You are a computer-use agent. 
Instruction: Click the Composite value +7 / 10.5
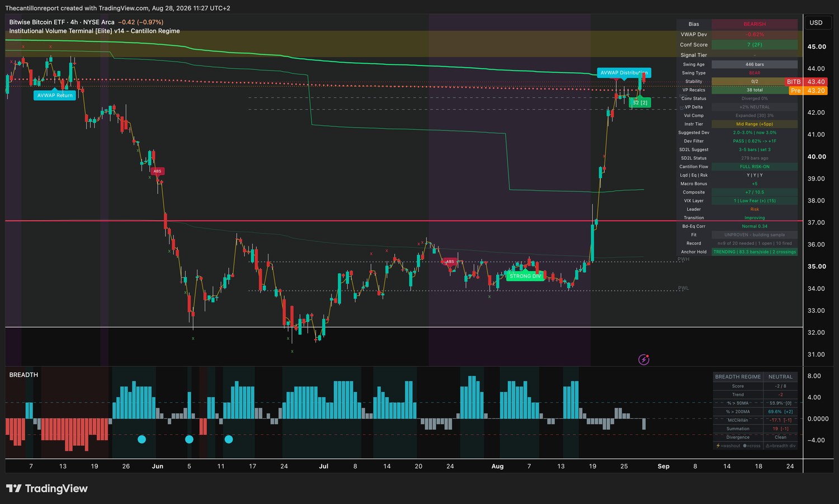755,192
